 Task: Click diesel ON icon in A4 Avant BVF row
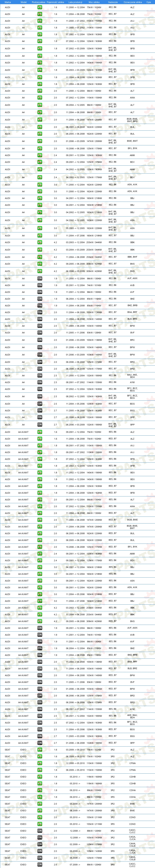pos(40,682)
